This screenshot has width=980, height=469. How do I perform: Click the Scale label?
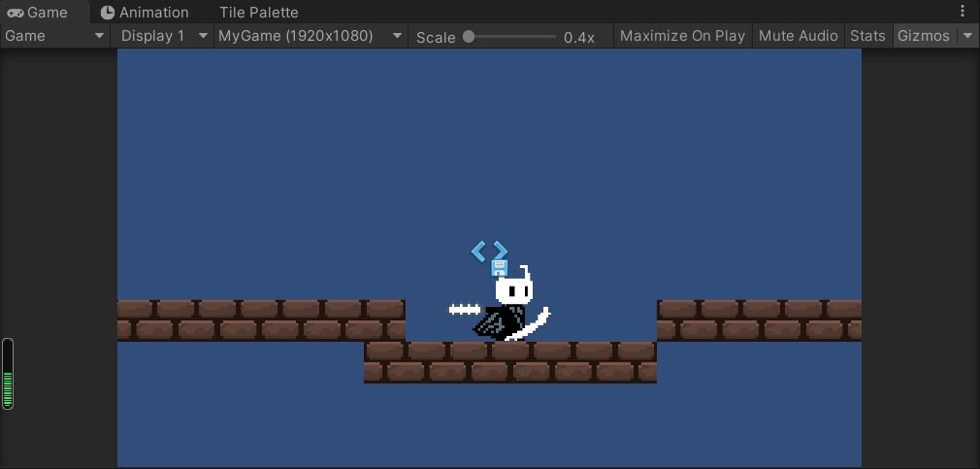click(436, 38)
